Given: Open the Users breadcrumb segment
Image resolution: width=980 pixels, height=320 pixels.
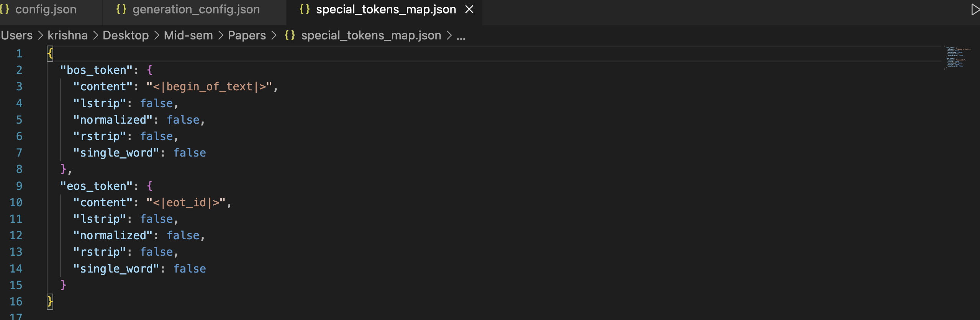Looking at the screenshot, I should [17, 35].
